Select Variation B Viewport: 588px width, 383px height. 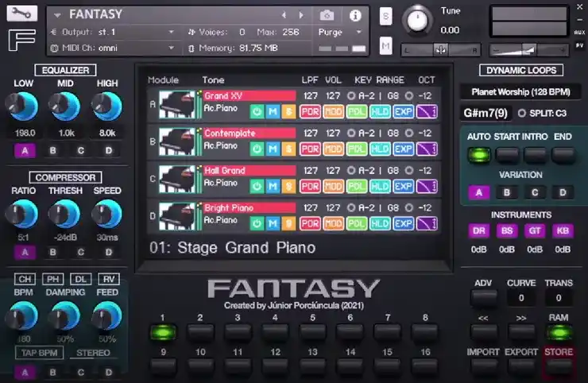pyautogui.click(x=507, y=193)
